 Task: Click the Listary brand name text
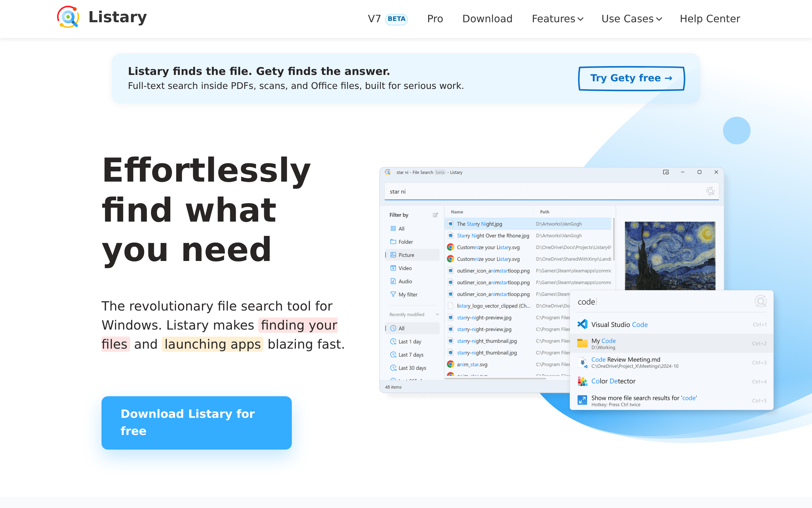point(117,17)
